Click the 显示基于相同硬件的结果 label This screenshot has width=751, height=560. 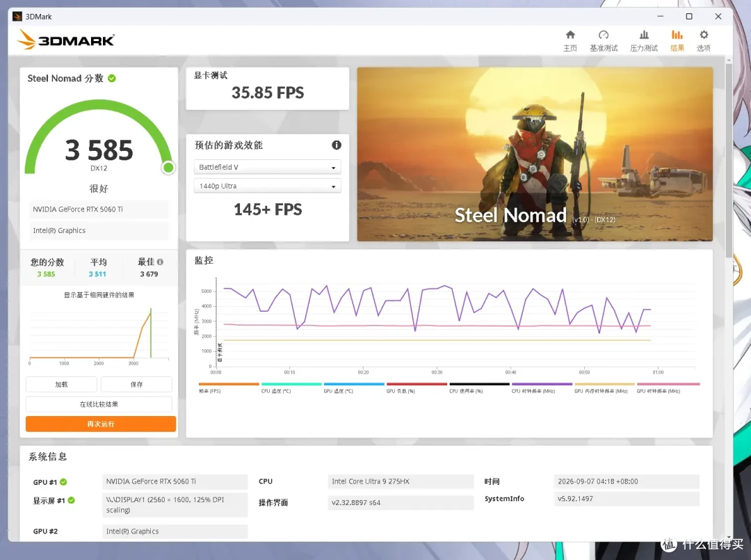pos(99,295)
